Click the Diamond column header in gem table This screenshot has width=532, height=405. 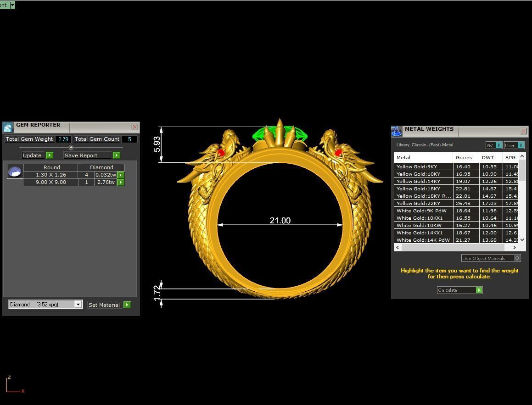[101, 167]
